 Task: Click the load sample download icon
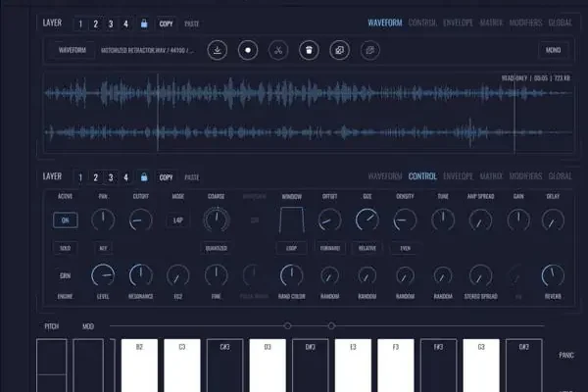(x=216, y=49)
